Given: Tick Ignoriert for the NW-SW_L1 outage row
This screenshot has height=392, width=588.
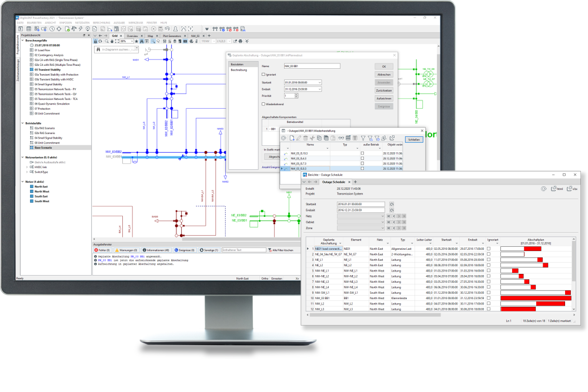Looking at the screenshot, I should (489, 293).
